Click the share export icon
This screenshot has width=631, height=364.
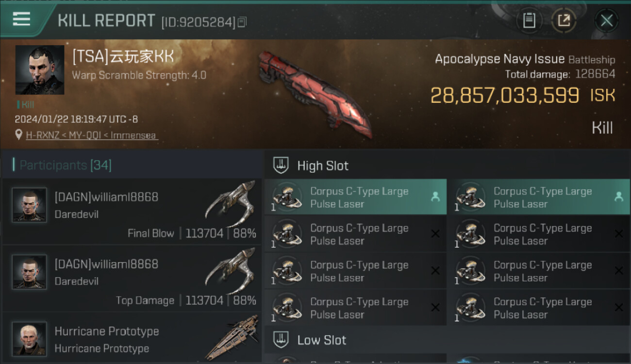point(564,20)
